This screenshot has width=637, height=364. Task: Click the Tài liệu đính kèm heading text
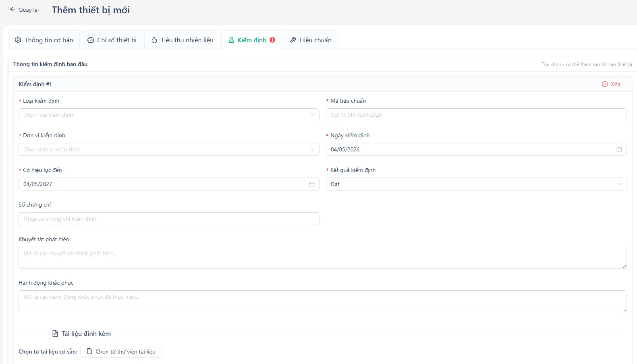point(86,333)
